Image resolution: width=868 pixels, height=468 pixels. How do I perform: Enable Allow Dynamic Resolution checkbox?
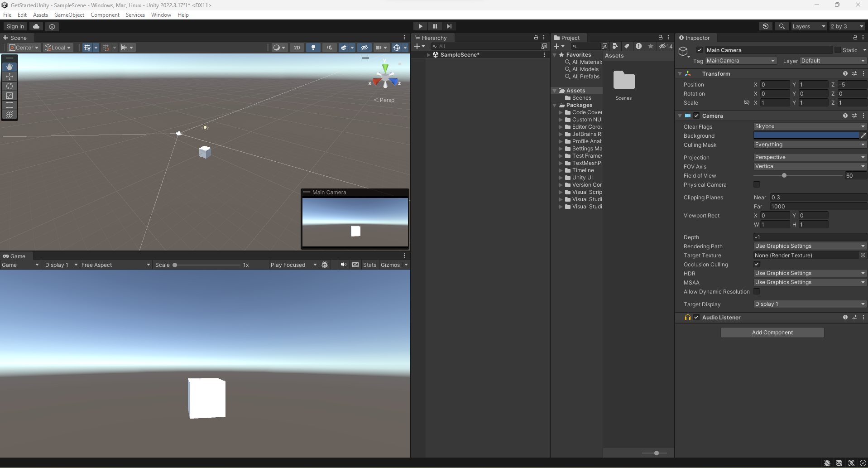[757, 291]
